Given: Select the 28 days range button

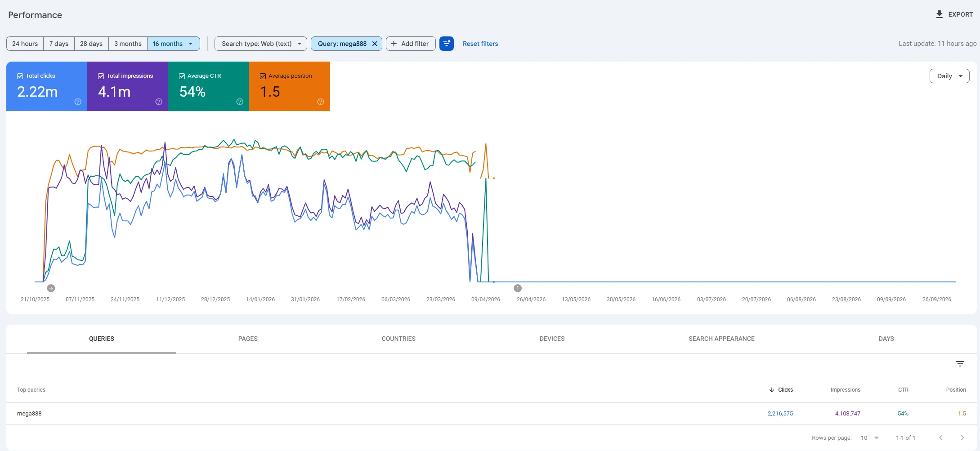Looking at the screenshot, I should tap(91, 44).
